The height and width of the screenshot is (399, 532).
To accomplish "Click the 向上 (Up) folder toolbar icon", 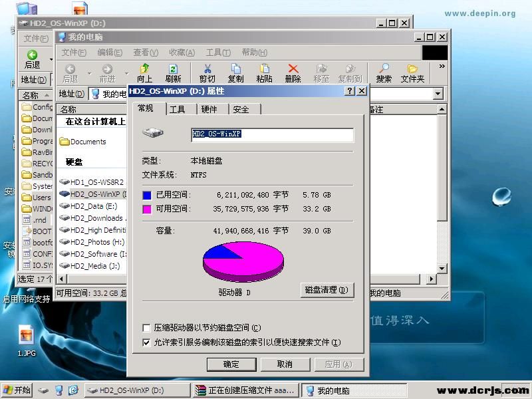I will click(x=144, y=69).
